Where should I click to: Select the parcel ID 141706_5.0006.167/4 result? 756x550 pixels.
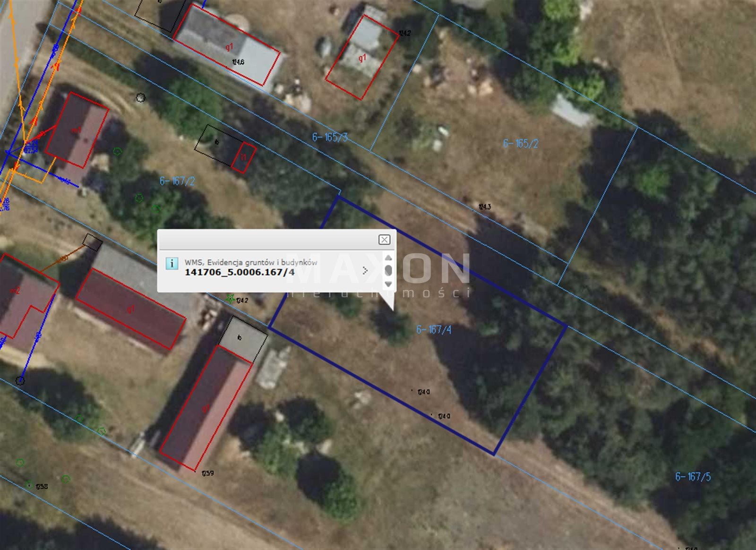(x=240, y=272)
